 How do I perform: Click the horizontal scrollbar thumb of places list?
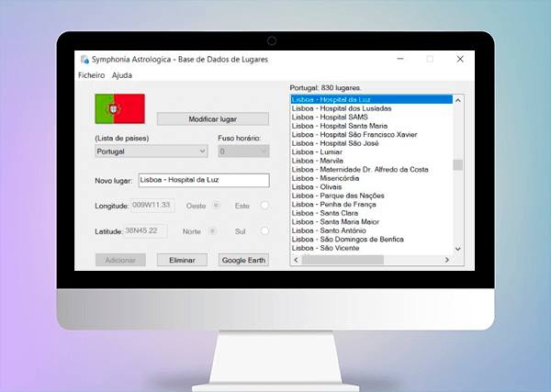tap(343, 260)
